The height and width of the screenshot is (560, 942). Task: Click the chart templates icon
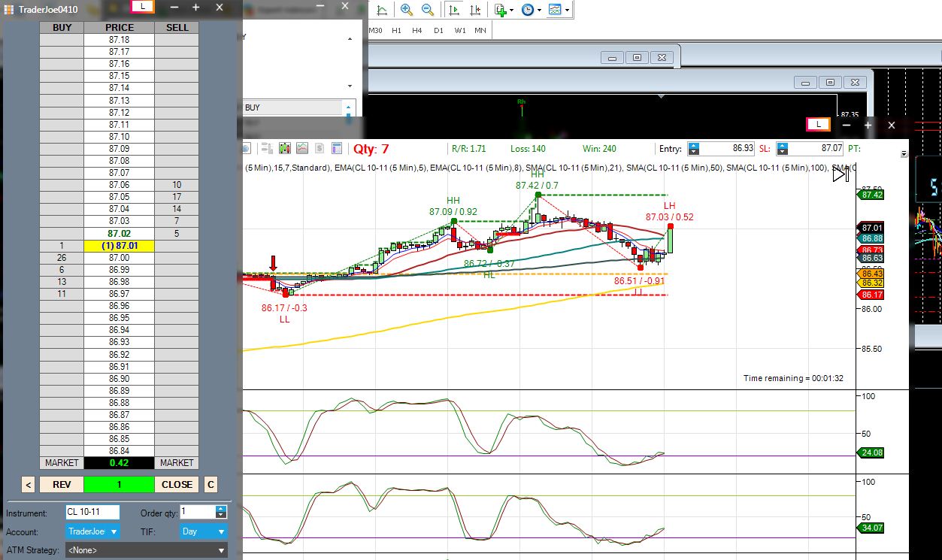click(x=555, y=10)
